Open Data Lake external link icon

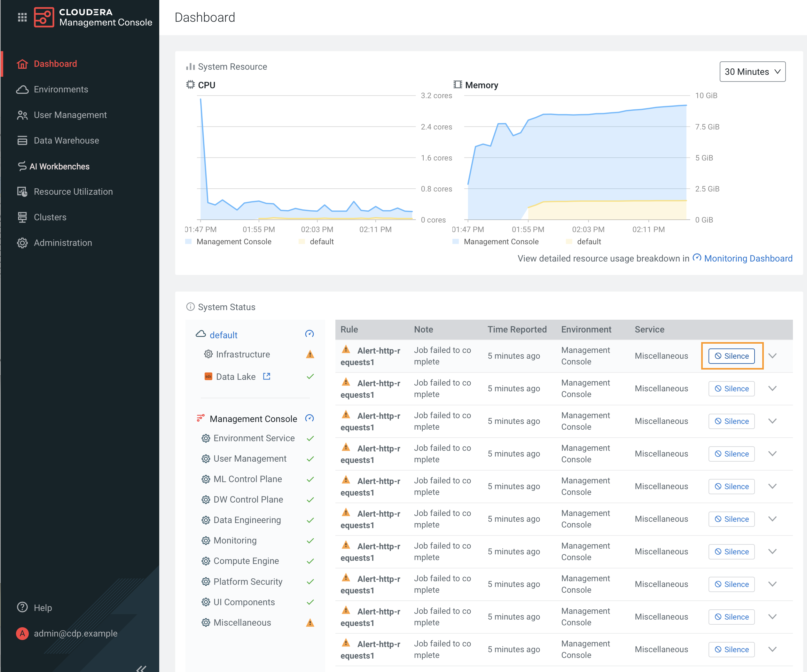click(267, 376)
